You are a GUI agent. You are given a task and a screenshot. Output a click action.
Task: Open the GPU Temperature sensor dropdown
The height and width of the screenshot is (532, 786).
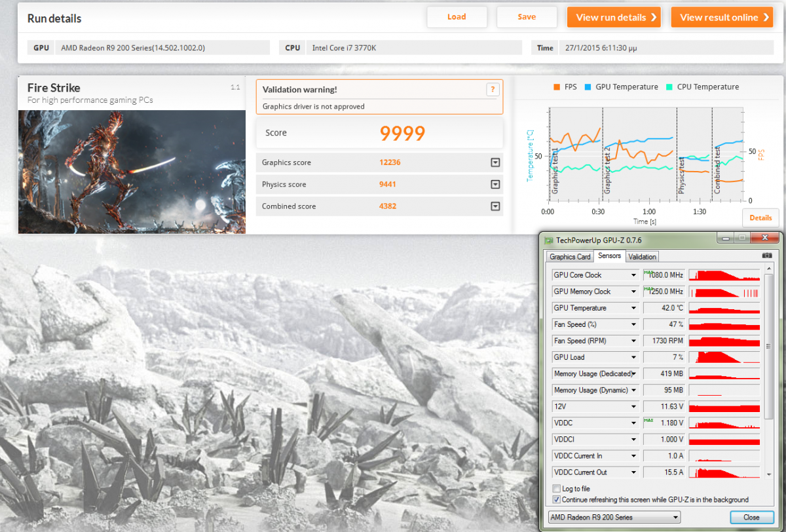(x=633, y=308)
